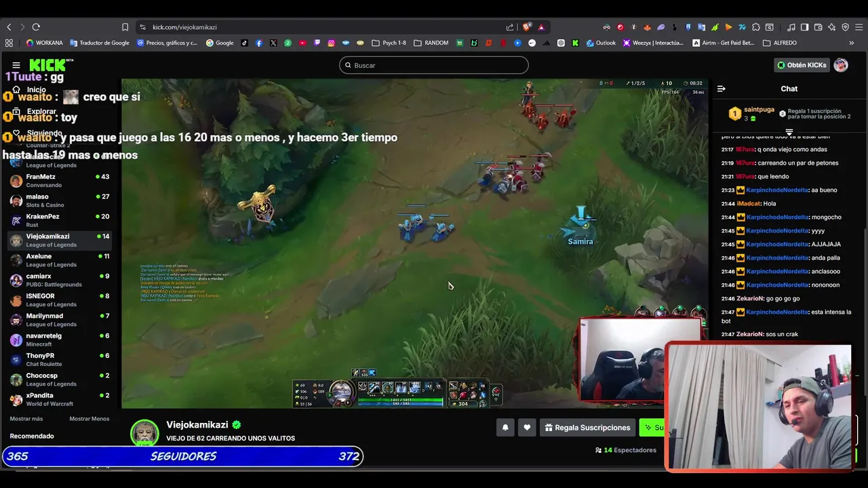Open the Adidas bookmark icon

(547, 43)
